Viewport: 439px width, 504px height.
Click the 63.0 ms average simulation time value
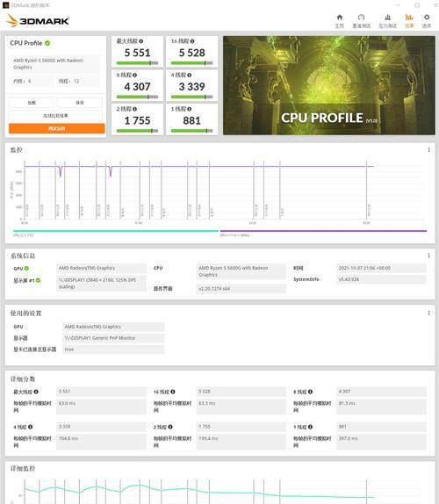101,407
